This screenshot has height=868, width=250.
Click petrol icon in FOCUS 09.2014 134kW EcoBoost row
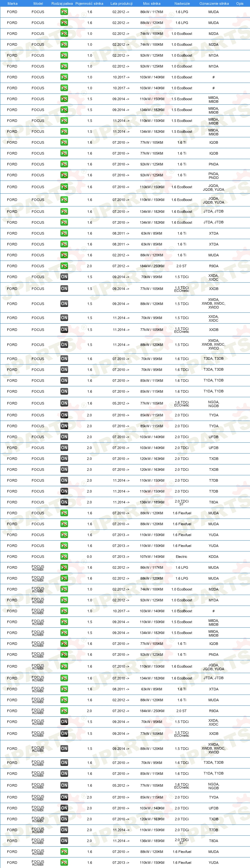[x=64, y=109]
